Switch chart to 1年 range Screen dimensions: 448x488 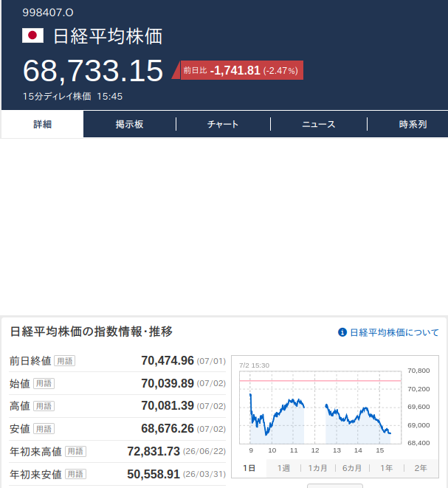click(x=387, y=468)
